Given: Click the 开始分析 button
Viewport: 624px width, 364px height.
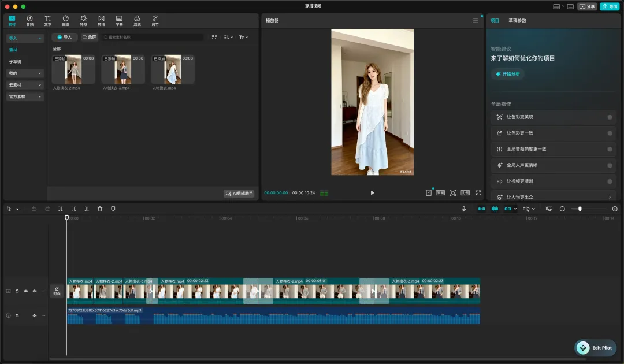Looking at the screenshot, I should pyautogui.click(x=507, y=74).
